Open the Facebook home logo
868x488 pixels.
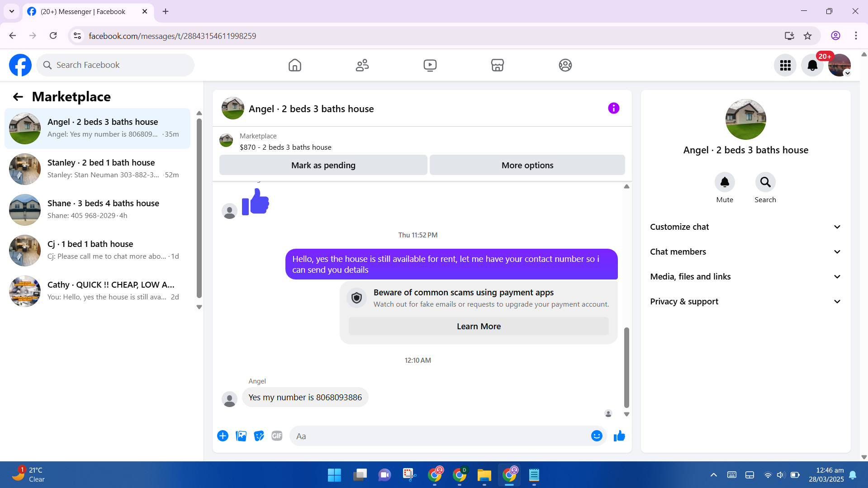(20, 65)
